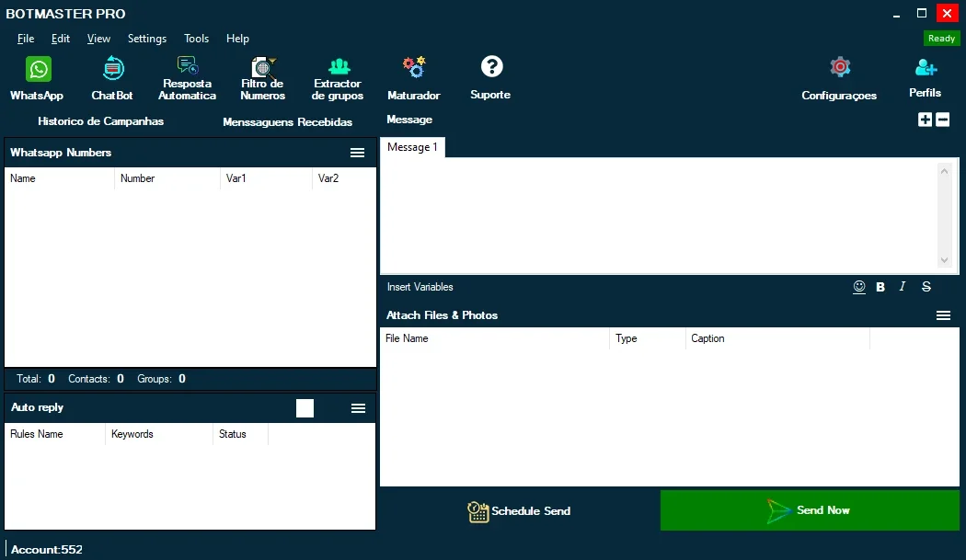The width and height of the screenshot is (966, 560).
Task: Click message box scrollbar up arrow
Action: coord(944,171)
